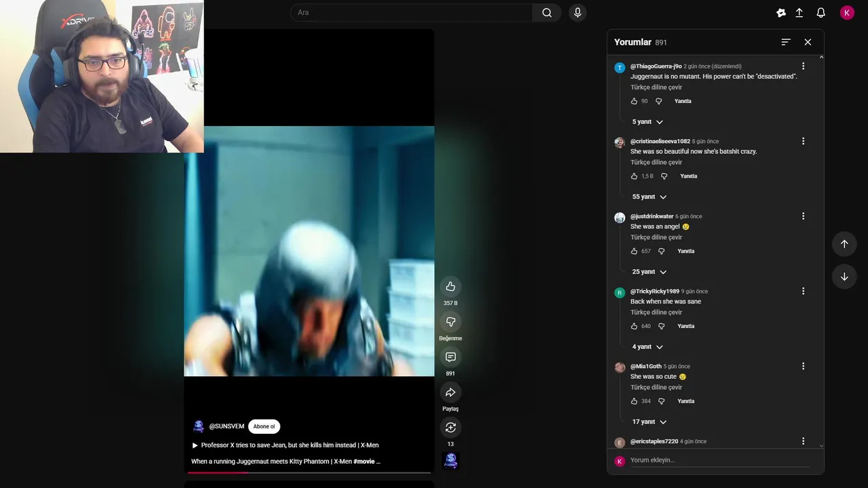
Task: Pause the Short by clicking the video
Action: tap(309, 251)
